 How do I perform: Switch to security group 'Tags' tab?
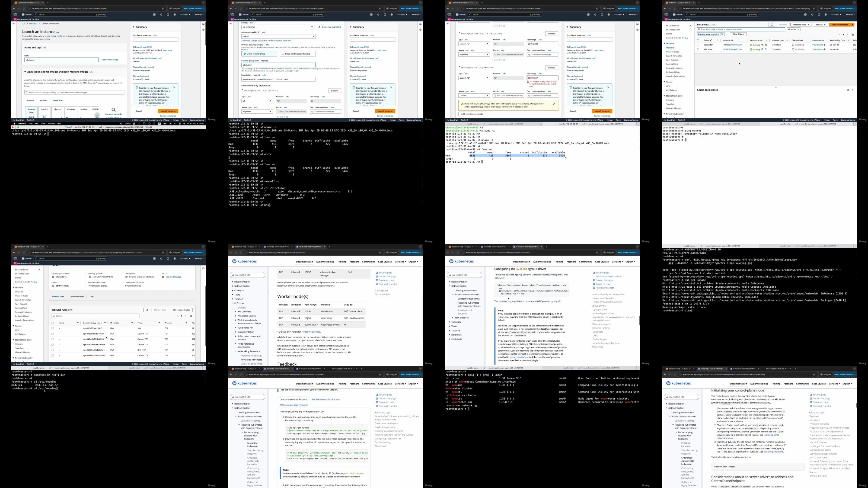click(91, 297)
